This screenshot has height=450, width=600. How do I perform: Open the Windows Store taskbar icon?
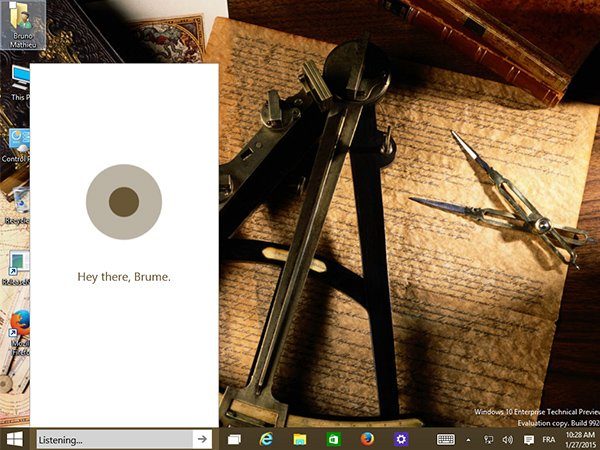pyautogui.click(x=333, y=439)
